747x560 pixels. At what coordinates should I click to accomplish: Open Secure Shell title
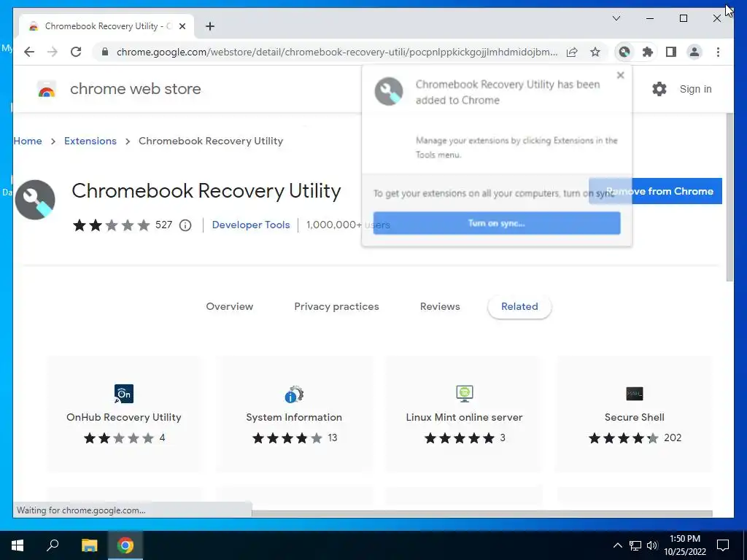point(634,418)
